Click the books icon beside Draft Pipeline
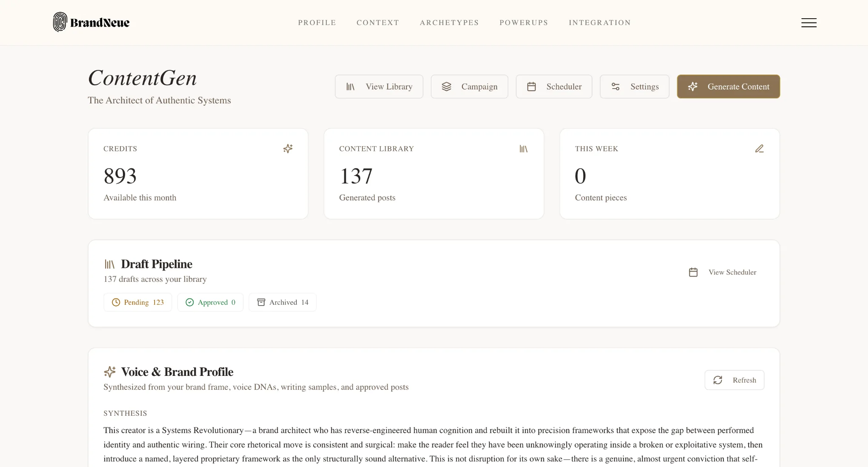 109,264
